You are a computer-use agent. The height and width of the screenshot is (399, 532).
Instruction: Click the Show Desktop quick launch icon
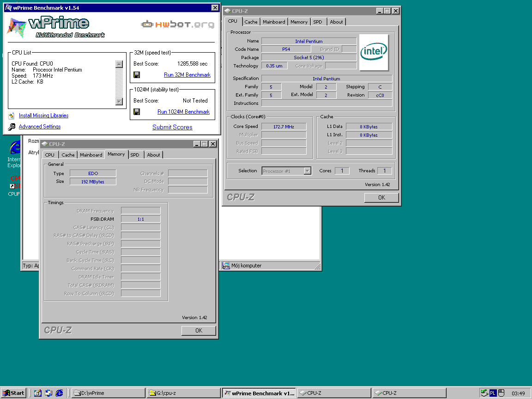pos(38,393)
